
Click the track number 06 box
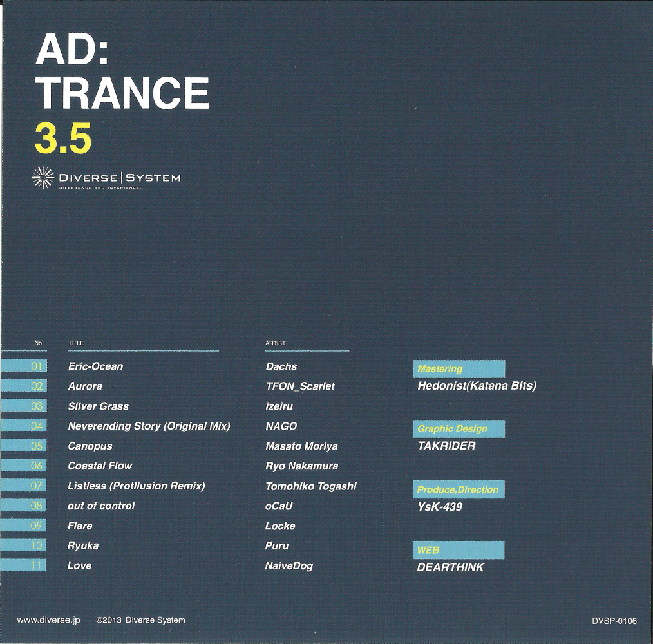tap(24, 466)
